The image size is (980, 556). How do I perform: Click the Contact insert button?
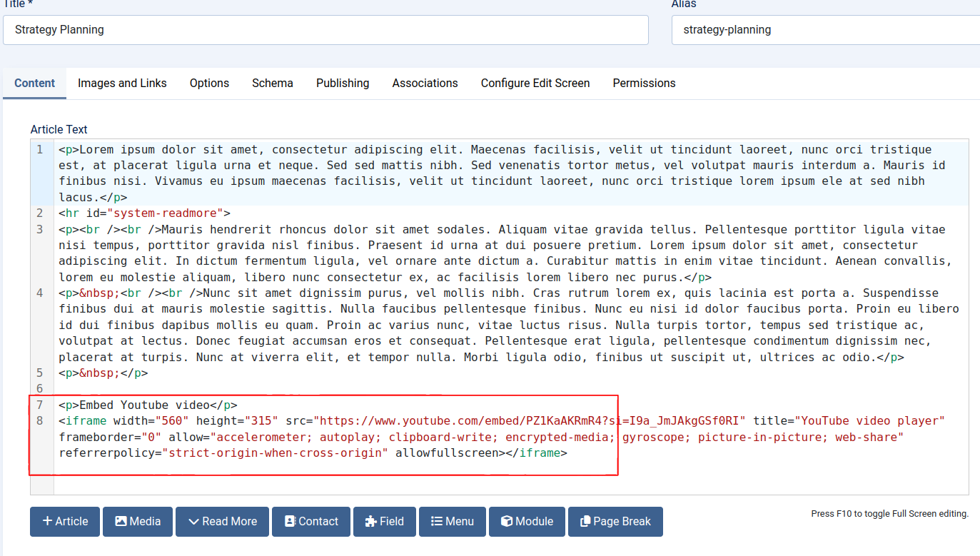coord(311,522)
